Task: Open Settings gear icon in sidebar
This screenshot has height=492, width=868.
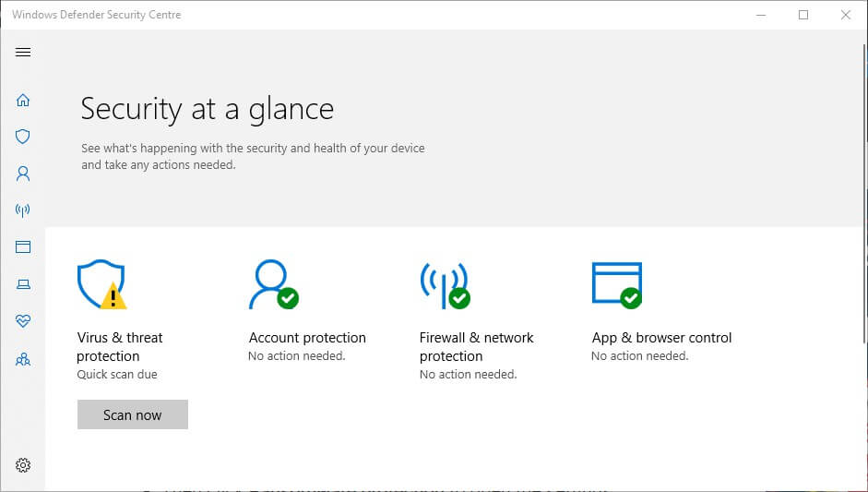Action: coord(23,465)
